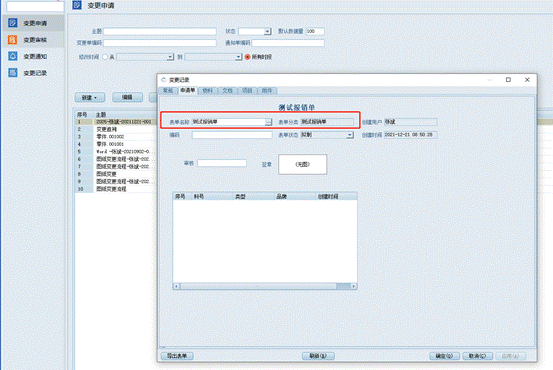Image resolution: width=553 pixels, height=370 pixels.
Task: Click the 应用(A) button
Action: pos(511,356)
